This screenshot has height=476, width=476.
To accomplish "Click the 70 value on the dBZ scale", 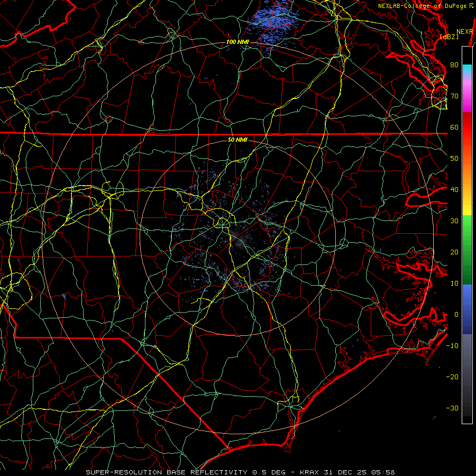I will pyautogui.click(x=454, y=96).
